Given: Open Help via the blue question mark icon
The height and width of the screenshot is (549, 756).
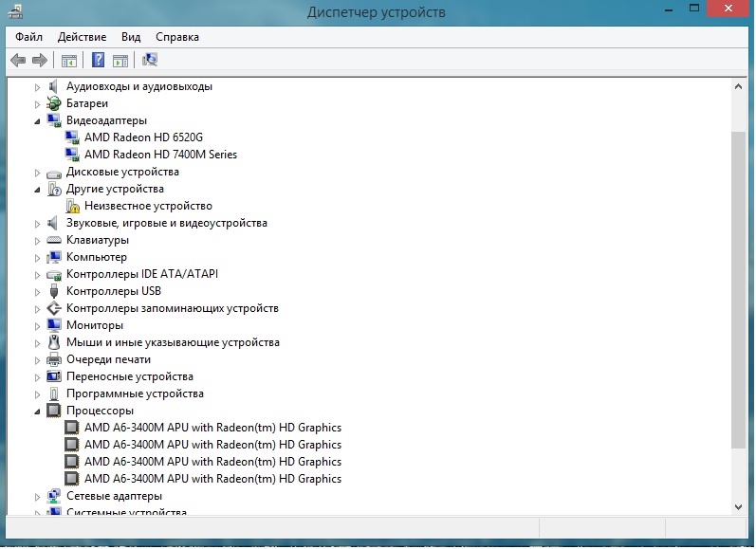Looking at the screenshot, I should click(x=98, y=61).
